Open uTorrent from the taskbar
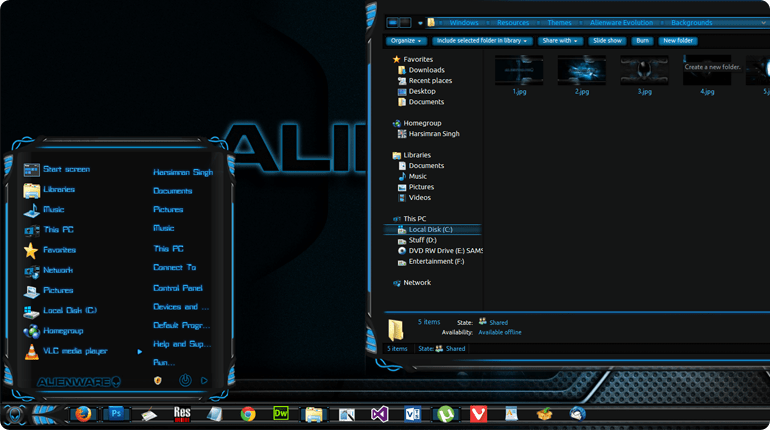This screenshot has height=430, width=770. click(x=445, y=414)
